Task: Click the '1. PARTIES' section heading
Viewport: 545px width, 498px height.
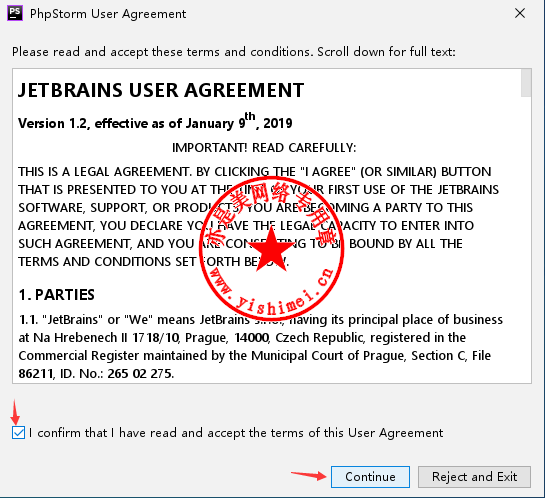Action: tap(56, 295)
